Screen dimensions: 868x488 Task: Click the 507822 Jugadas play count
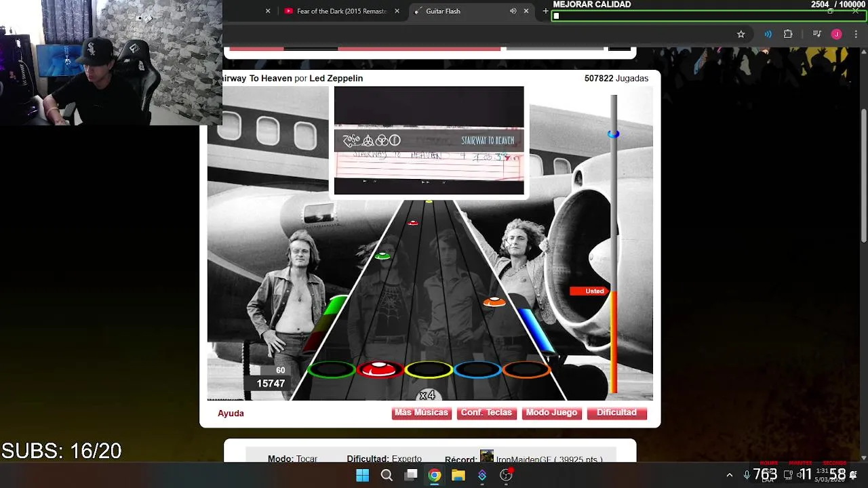click(616, 79)
